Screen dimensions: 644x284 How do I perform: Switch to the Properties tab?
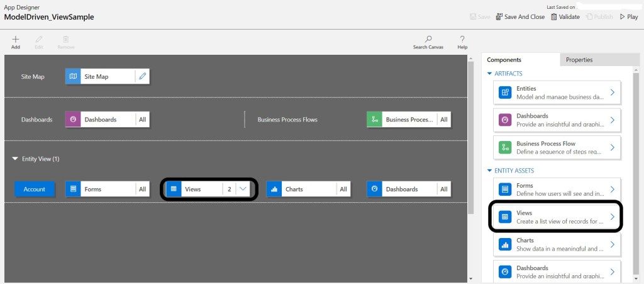point(579,60)
